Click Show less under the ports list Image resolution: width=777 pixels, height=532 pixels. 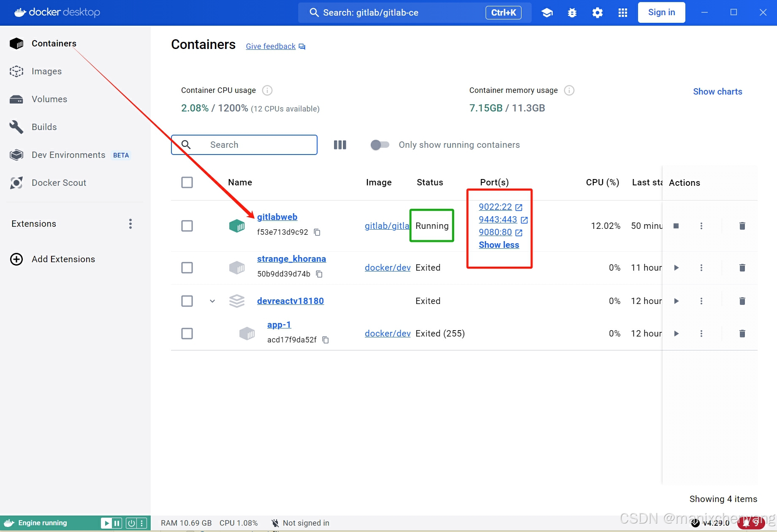click(x=499, y=245)
